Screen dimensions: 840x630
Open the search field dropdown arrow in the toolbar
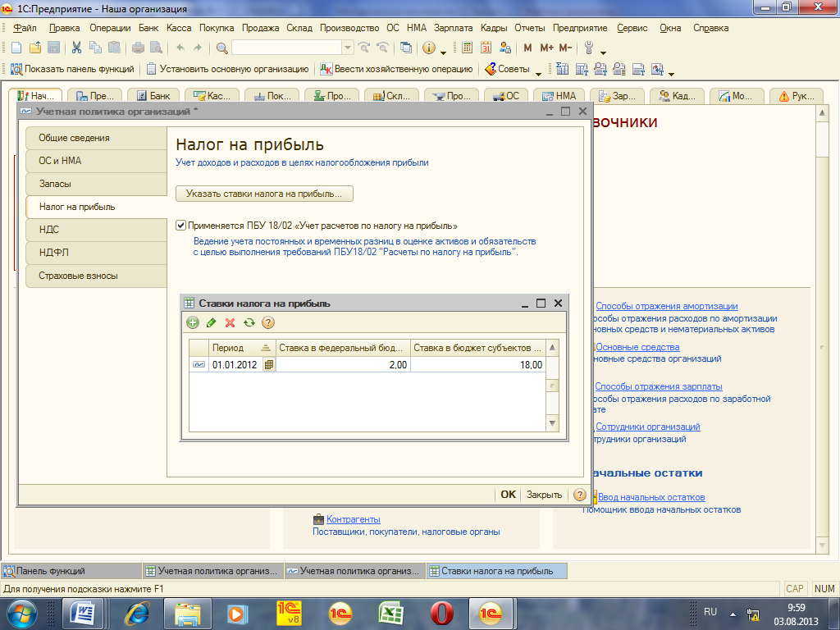point(348,48)
